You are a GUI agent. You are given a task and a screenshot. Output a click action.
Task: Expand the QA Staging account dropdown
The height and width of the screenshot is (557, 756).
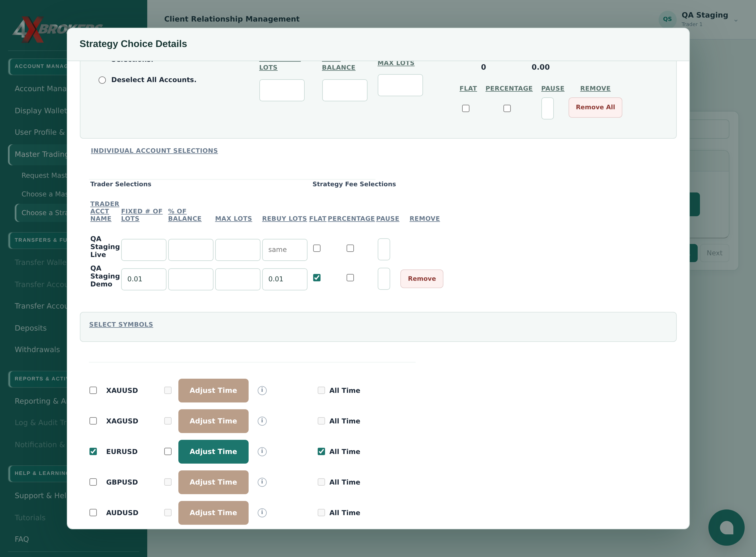coord(736,21)
